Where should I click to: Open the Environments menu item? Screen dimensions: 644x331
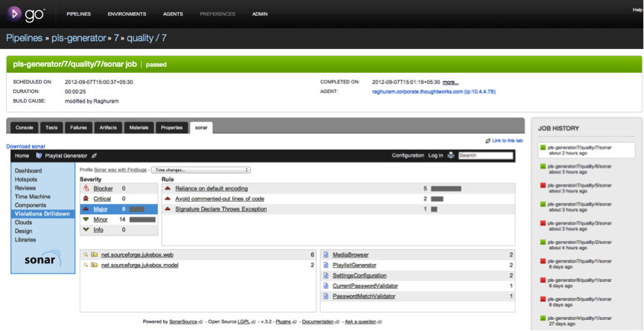pos(127,14)
